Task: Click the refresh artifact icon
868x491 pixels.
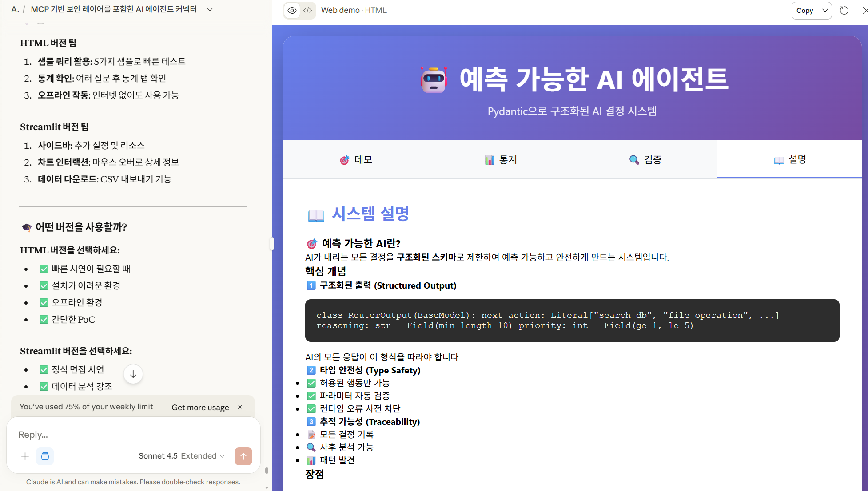Action: (844, 10)
